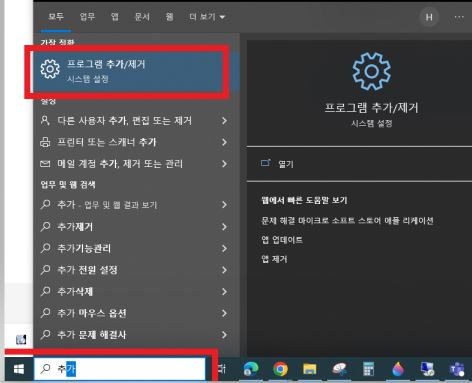Click the large gear icon in the preview pane
Viewport: 472px width, 383px height.
pos(371,71)
